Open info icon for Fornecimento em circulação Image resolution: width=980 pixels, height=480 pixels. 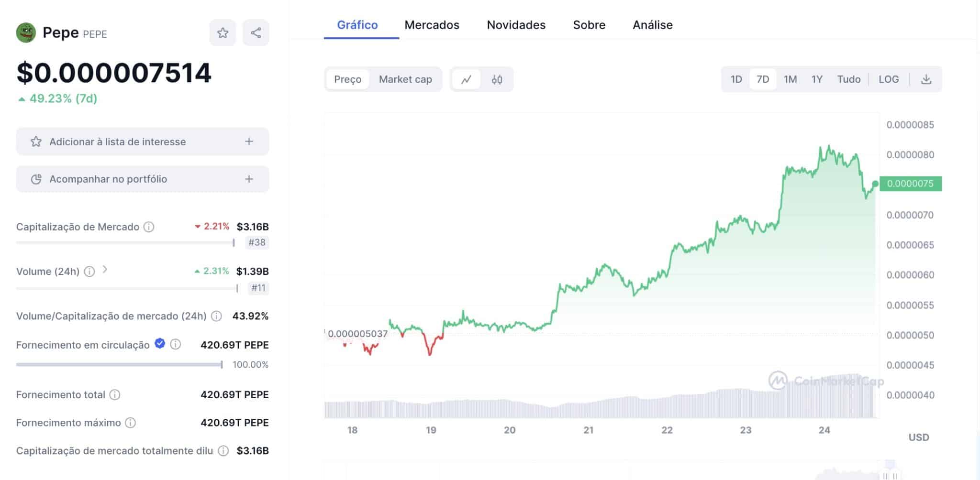click(x=176, y=344)
